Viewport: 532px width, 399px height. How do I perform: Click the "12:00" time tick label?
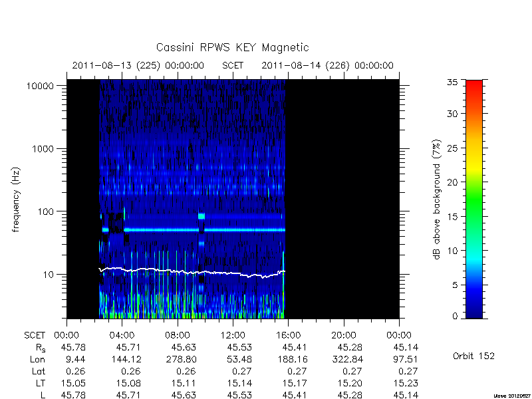coord(233,336)
